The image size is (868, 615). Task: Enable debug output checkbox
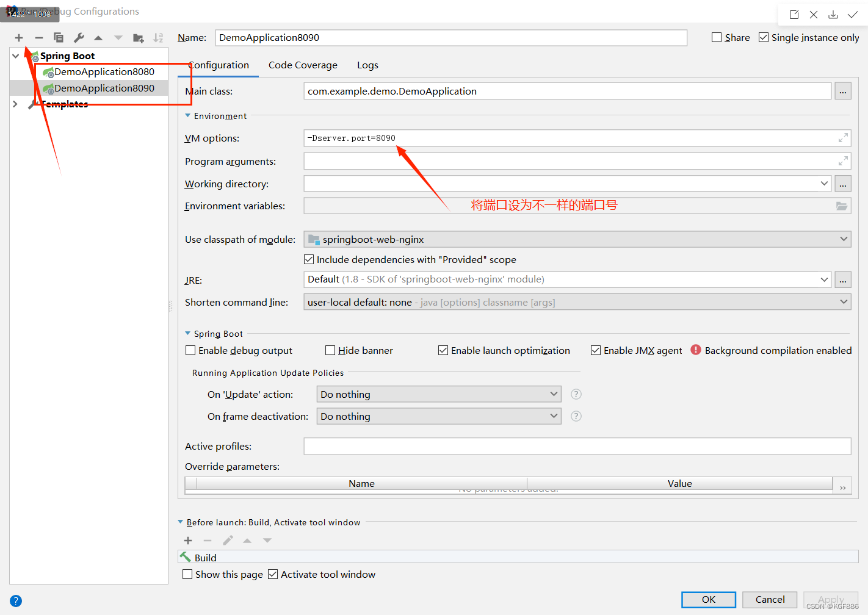(190, 350)
